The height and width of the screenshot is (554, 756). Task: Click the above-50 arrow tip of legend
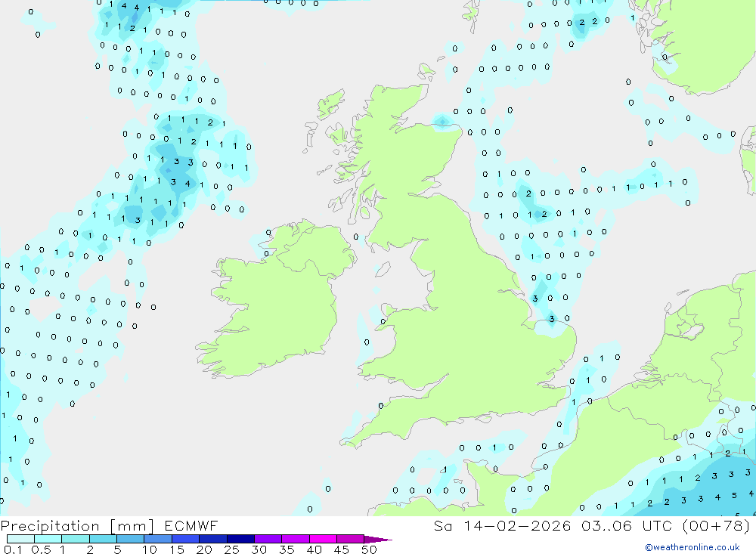(378, 540)
